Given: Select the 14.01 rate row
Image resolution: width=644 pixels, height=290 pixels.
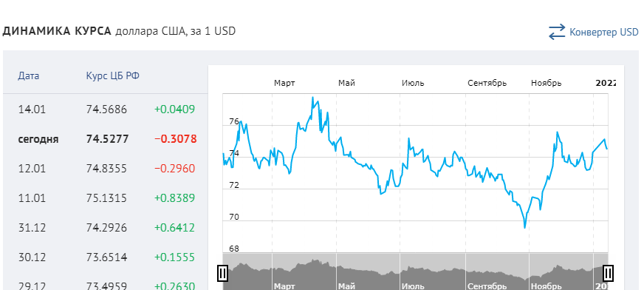Looking at the screenshot, I should click(106, 109).
